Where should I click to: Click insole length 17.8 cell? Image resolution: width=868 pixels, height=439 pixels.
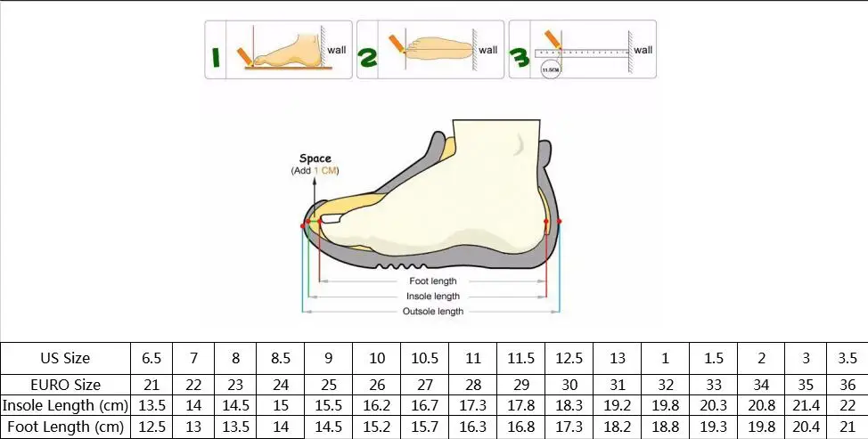(x=521, y=406)
